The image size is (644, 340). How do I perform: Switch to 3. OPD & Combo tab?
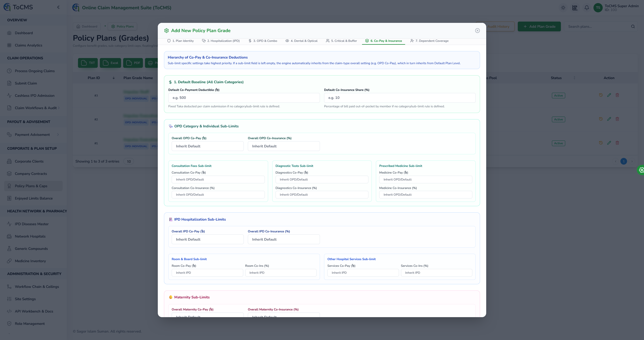click(x=263, y=41)
